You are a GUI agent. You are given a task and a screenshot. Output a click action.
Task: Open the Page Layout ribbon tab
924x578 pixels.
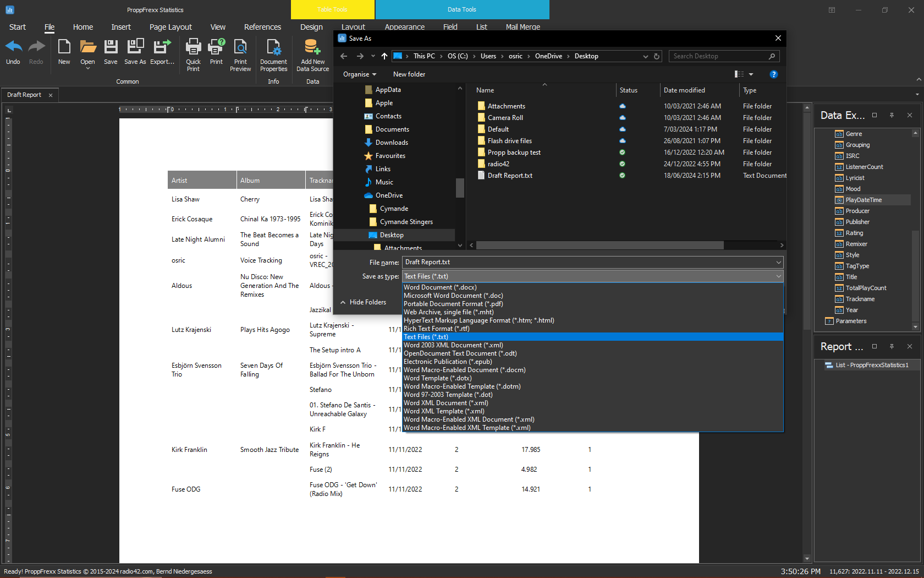click(x=170, y=27)
